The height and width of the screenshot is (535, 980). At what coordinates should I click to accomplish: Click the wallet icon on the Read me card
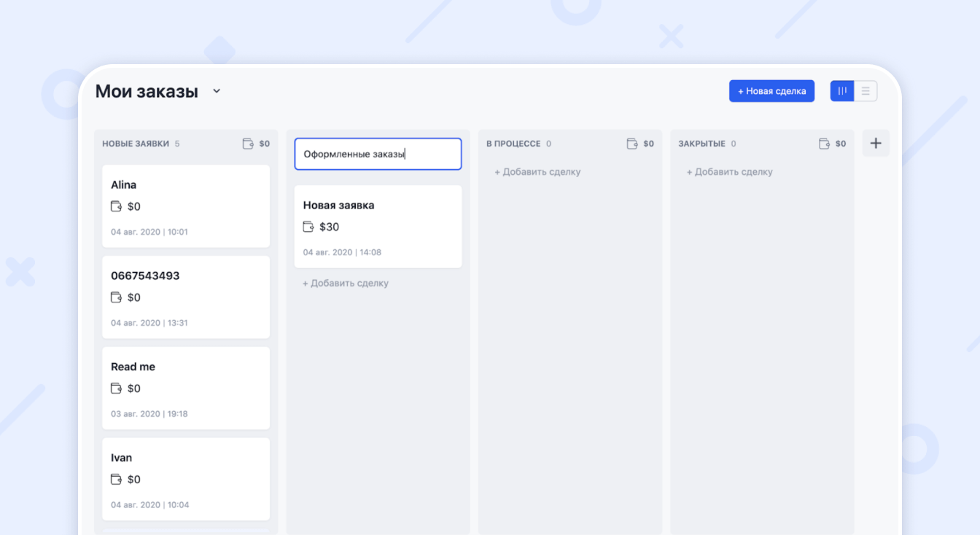[115, 388]
